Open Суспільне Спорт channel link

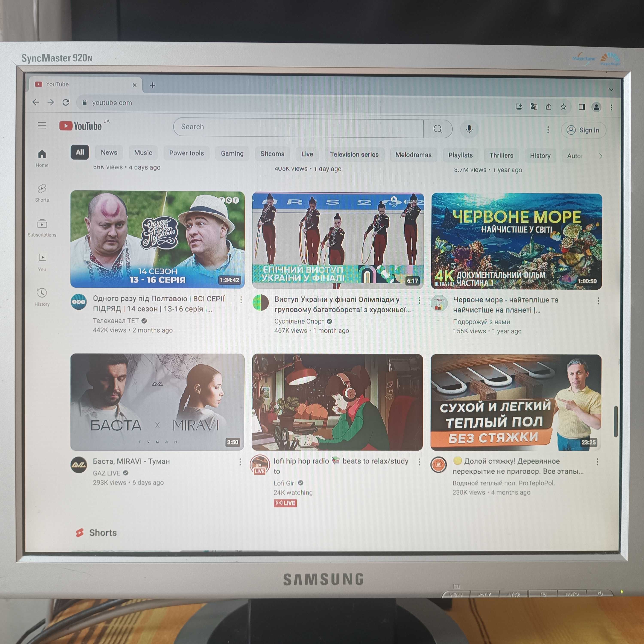coord(299,321)
